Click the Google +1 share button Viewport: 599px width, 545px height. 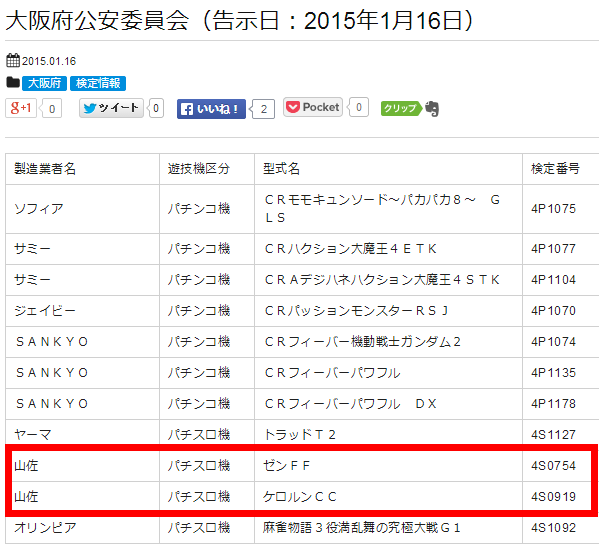[21, 108]
